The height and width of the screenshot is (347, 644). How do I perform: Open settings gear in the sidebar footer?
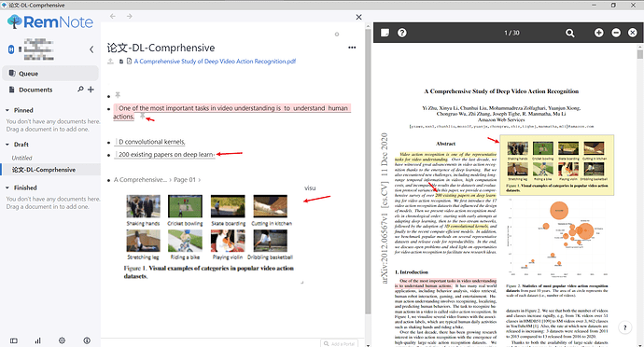pos(62,340)
